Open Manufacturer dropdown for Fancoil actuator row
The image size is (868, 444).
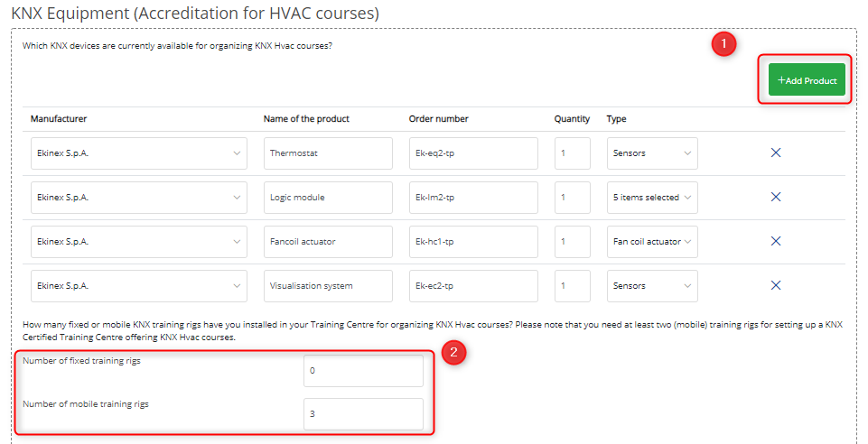point(138,241)
